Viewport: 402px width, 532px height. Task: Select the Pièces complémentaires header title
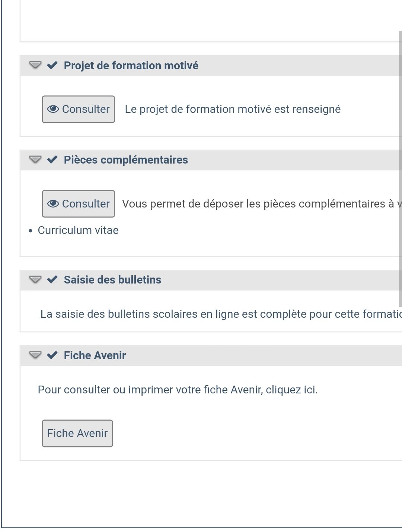pos(126,160)
